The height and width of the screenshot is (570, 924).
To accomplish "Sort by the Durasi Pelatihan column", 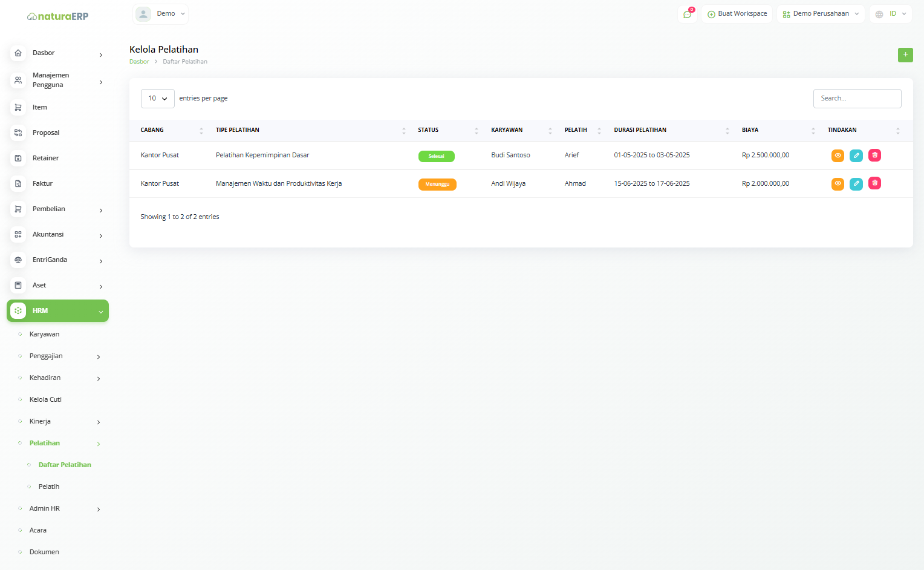I will (x=672, y=130).
